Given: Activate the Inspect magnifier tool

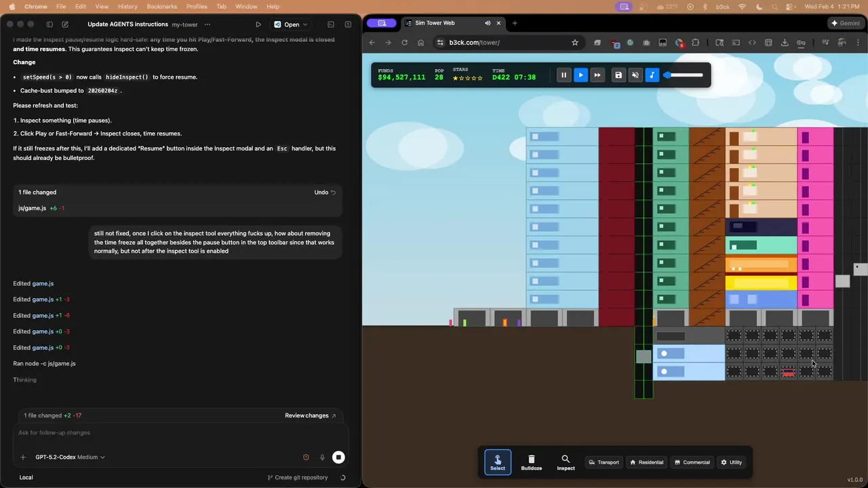Looking at the screenshot, I should (566, 462).
